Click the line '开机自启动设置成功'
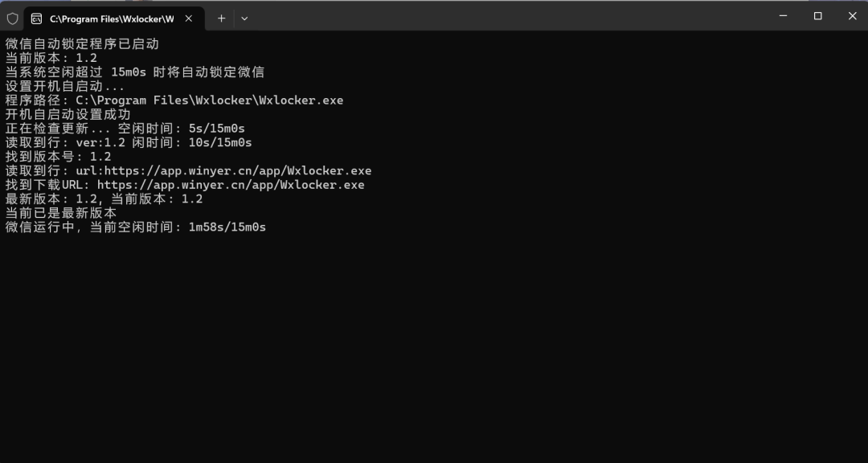The height and width of the screenshot is (463, 868). tap(68, 115)
